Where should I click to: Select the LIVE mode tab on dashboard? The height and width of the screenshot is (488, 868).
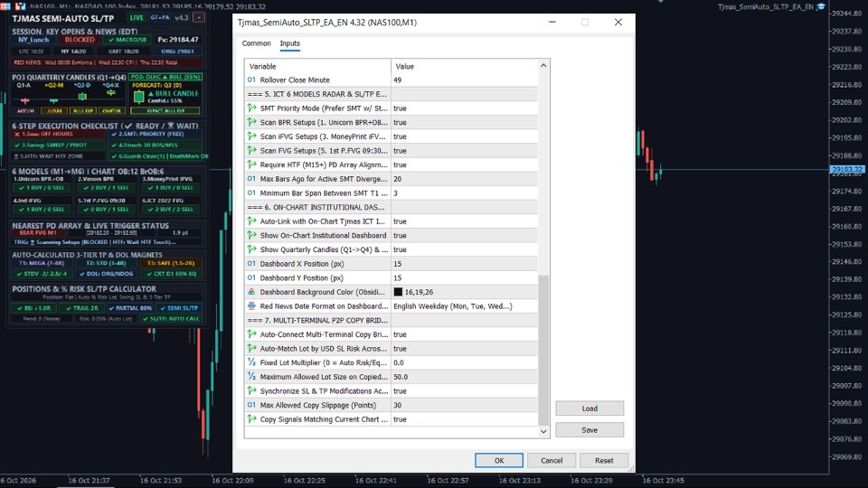tap(137, 18)
